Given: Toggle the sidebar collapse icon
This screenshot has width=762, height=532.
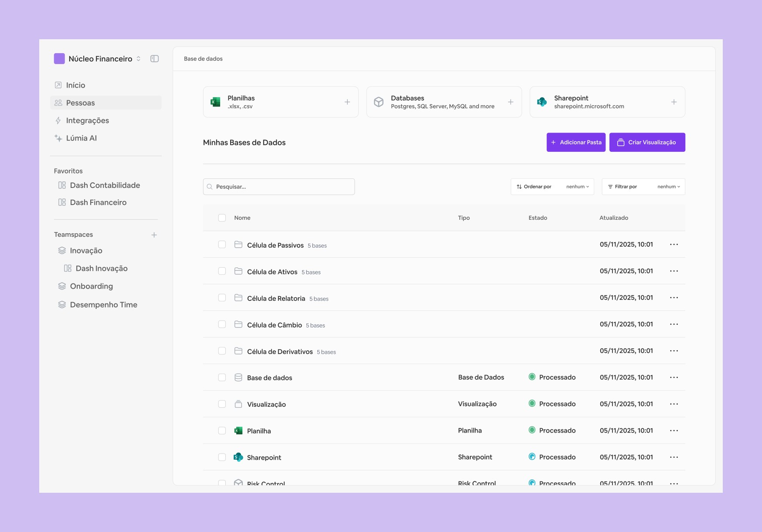Looking at the screenshot, I should (154, 58).
